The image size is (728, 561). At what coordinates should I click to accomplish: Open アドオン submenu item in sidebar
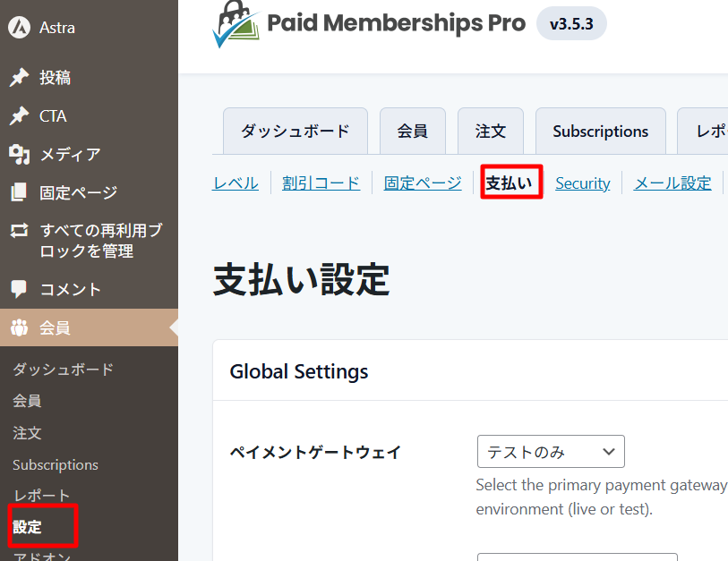click(x=42, y=556)
